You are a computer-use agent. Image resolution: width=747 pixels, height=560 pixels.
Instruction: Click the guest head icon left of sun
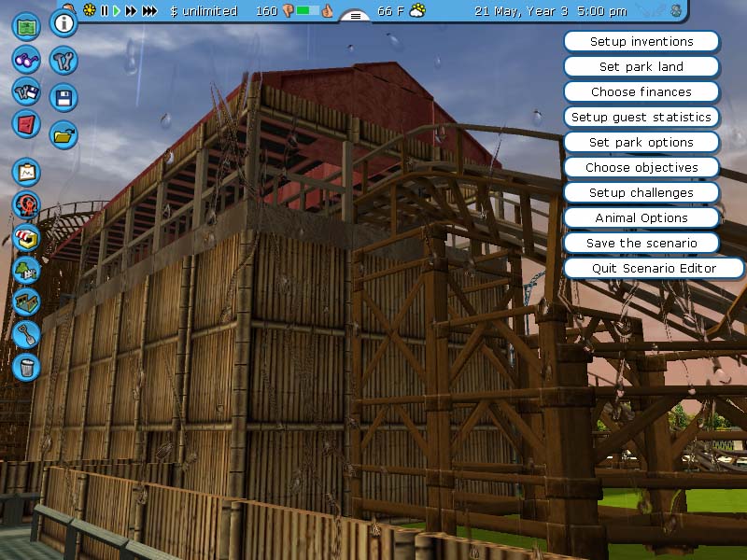[69, 7]
